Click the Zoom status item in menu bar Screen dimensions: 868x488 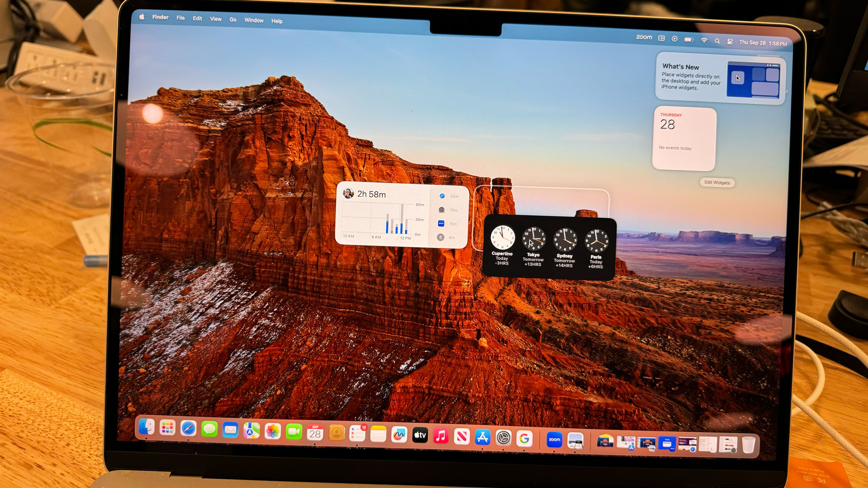(x=644, y=38)
